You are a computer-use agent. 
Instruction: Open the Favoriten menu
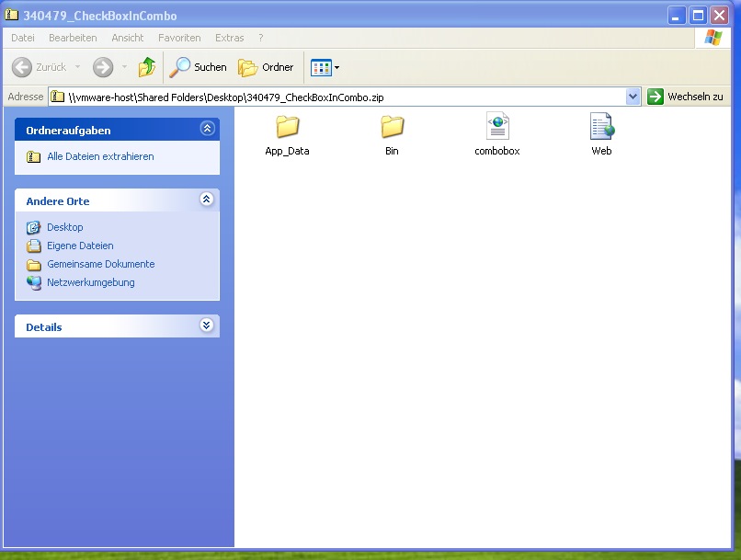point(179,38)
